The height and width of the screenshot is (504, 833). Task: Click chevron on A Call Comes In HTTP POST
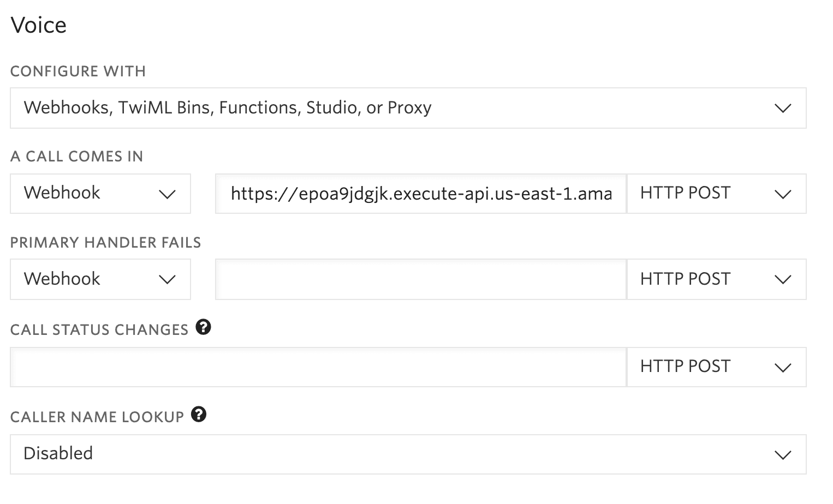coord(783,194)
